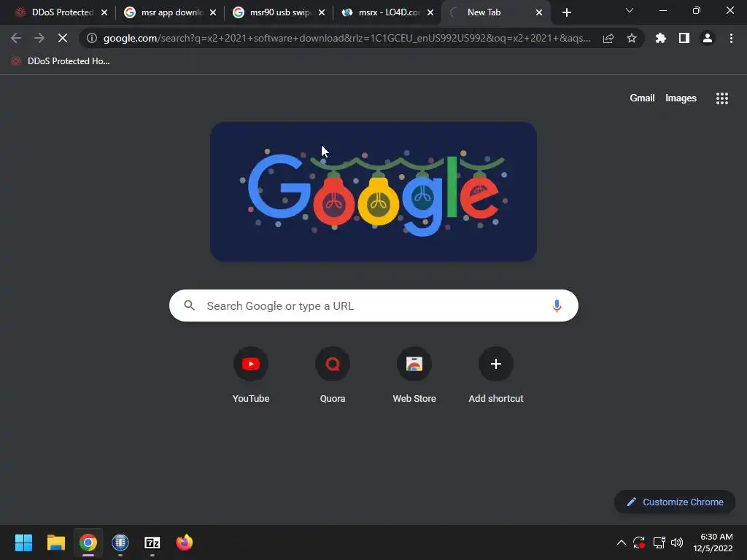View site information icon in address bar
This screenshot has width=747, height=560.
coord(92,38)
